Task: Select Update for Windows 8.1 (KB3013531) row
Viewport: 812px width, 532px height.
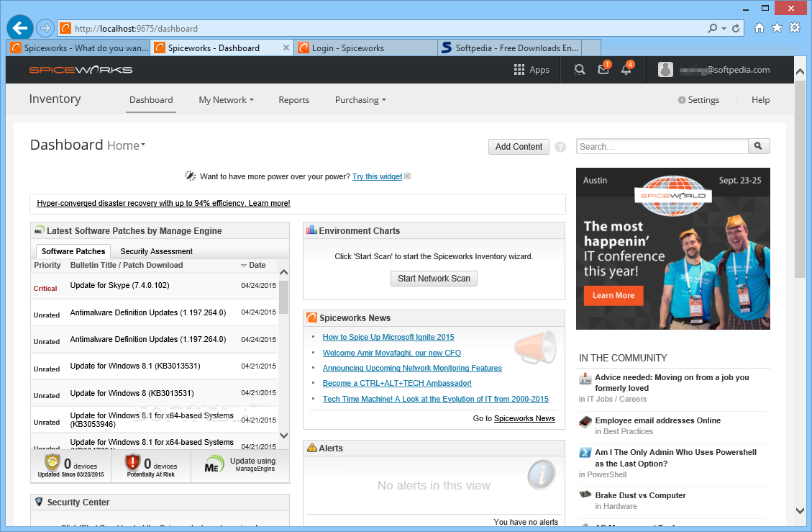Action: pyautogui.click(x=155, y=366)
